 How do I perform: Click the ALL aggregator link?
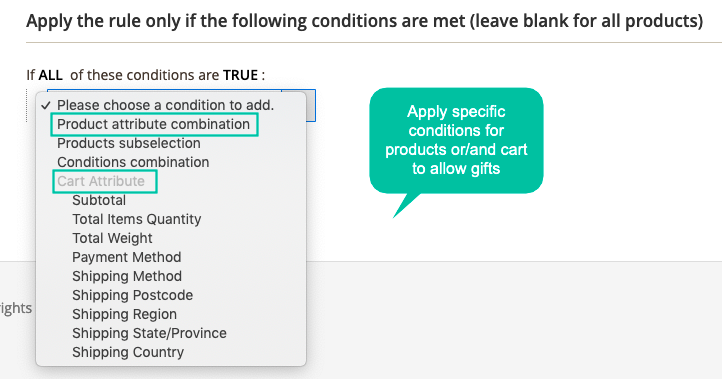click(x=51, y=75)
